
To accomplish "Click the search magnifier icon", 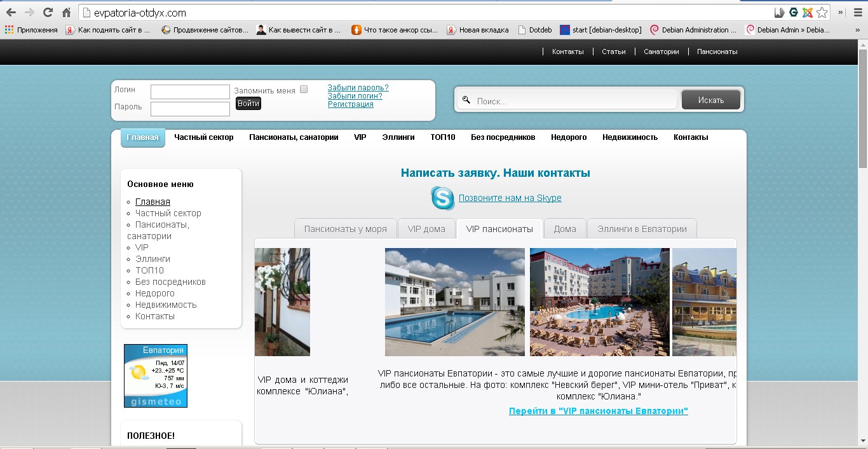I will (466, 100).
